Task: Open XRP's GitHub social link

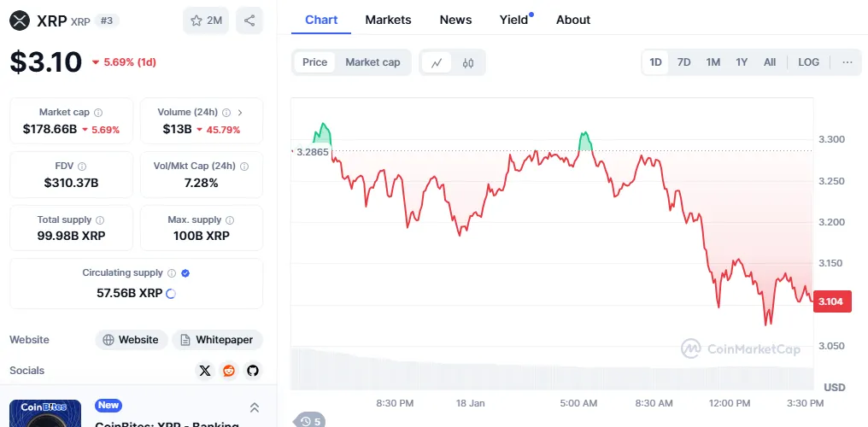Action: click(x=252, y=371)
